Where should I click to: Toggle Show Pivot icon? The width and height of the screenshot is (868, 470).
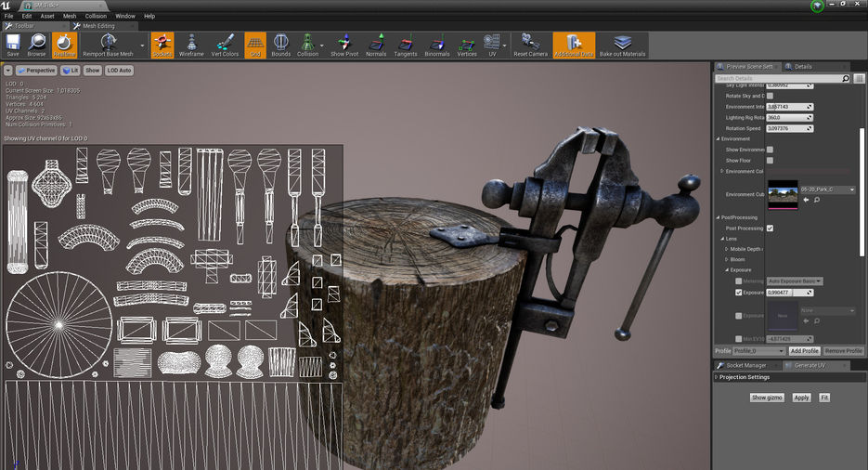point(344,46)
